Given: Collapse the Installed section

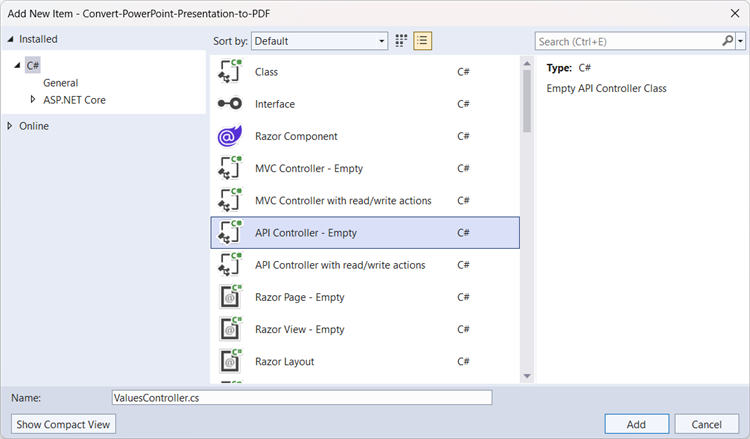Looking at the screenshot, I should (x=10, y=39).
